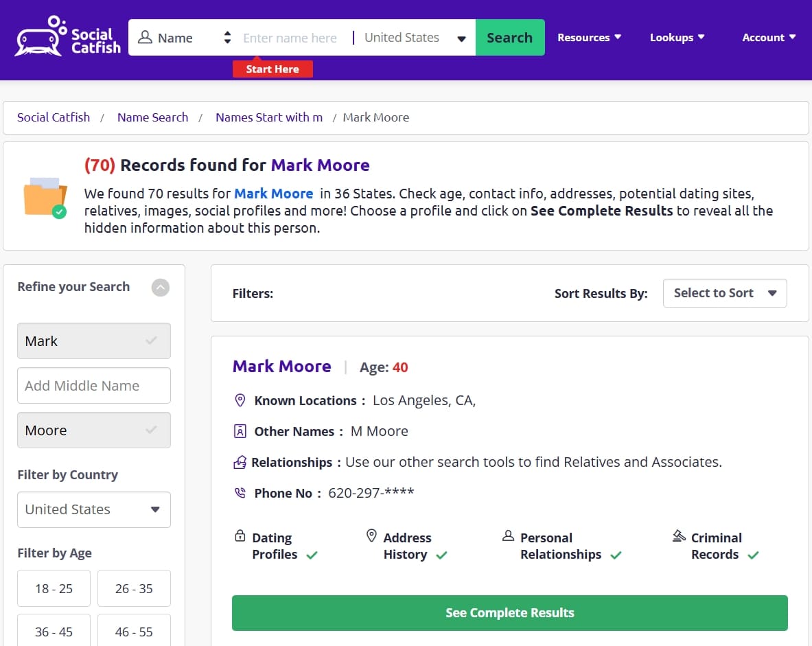The image size is (812, 646).
Task: Click the person icon beside Name
Action: tap(145, 37)
